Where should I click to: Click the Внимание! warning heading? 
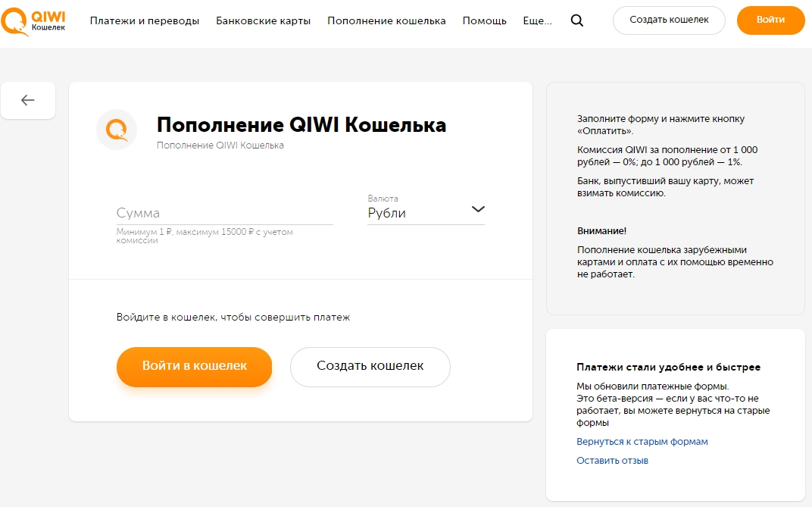[601, 231]
